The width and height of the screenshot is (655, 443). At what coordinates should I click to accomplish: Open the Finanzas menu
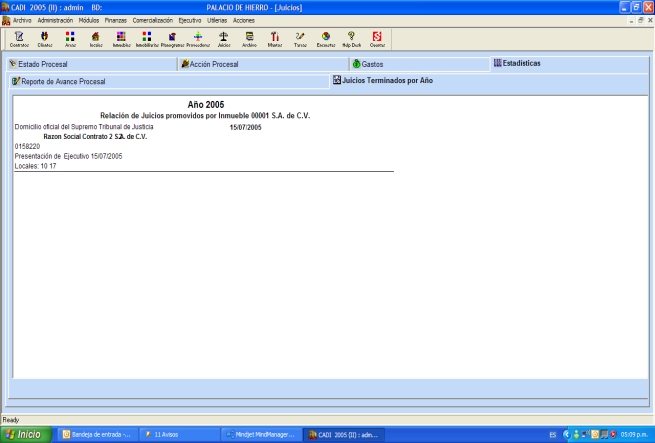[115, 20]
